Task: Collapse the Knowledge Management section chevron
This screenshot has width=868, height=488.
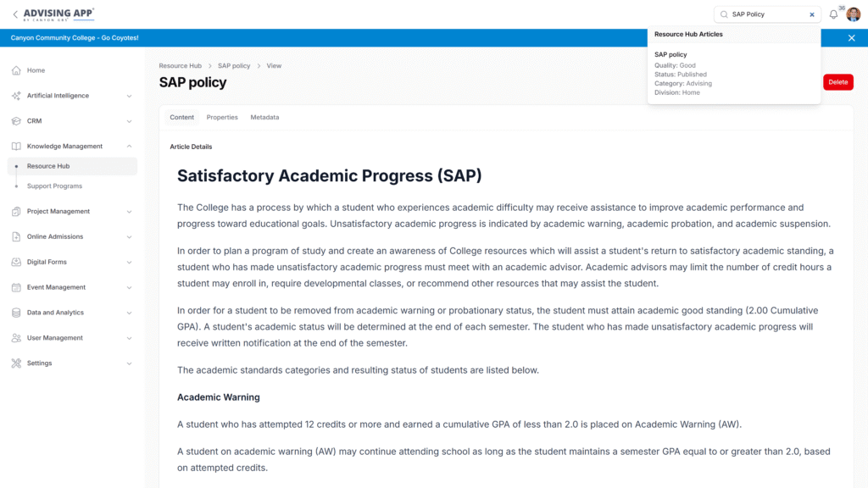Action: pyautogui.click(x=129, y=147)
